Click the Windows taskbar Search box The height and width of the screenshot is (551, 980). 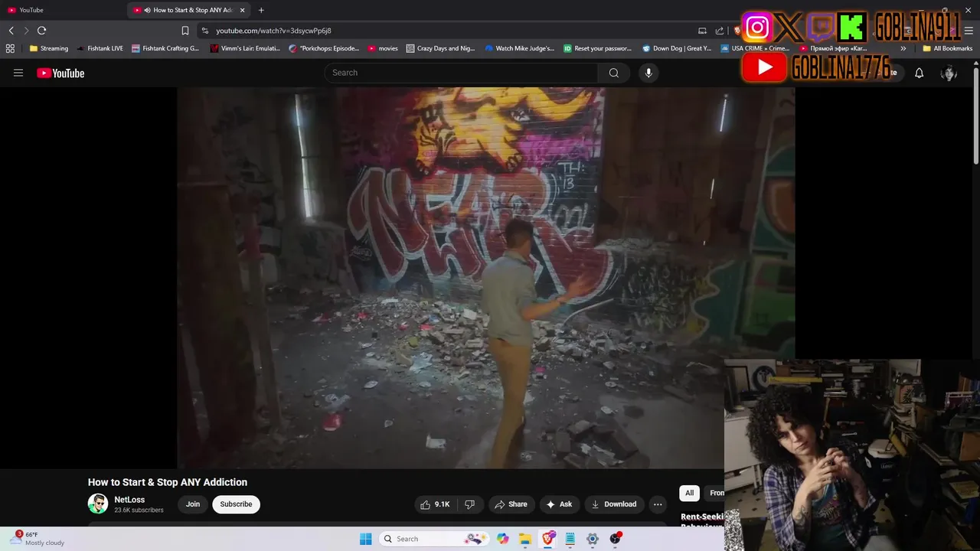click(x=434, y=539)
